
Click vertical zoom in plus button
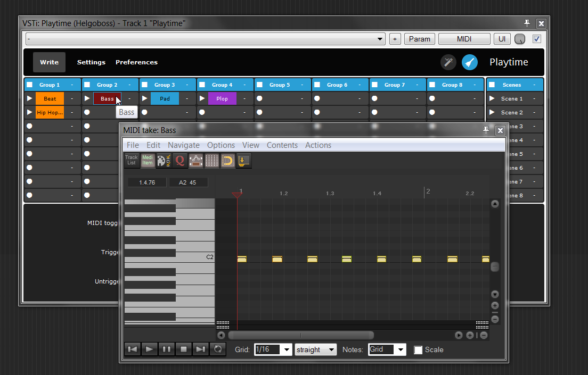(495, 306)
